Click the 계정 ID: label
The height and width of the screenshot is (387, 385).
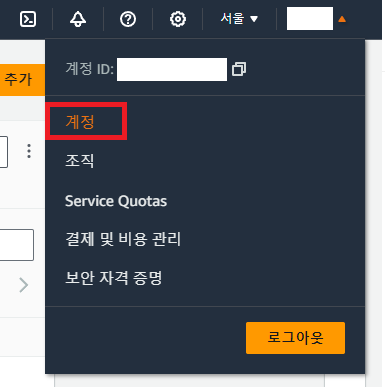pyautogui.click(x=90, y=69)
